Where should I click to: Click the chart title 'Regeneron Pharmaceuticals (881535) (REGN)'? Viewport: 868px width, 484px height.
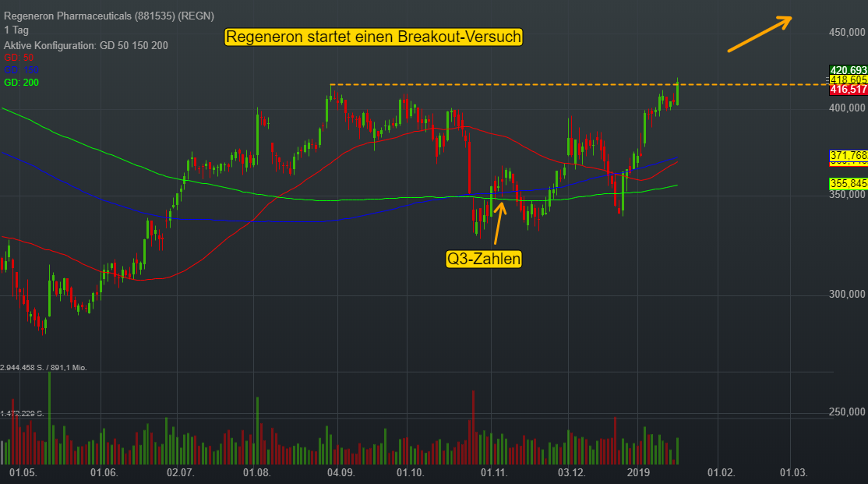tap(109, 16)
